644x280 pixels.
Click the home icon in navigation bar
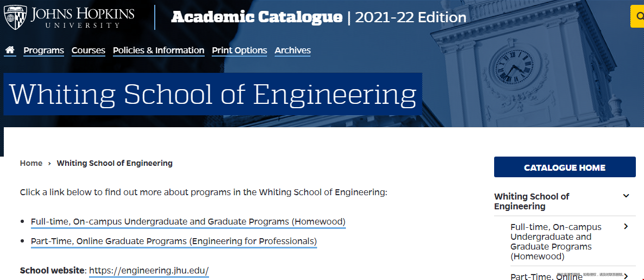coord(10,50)
